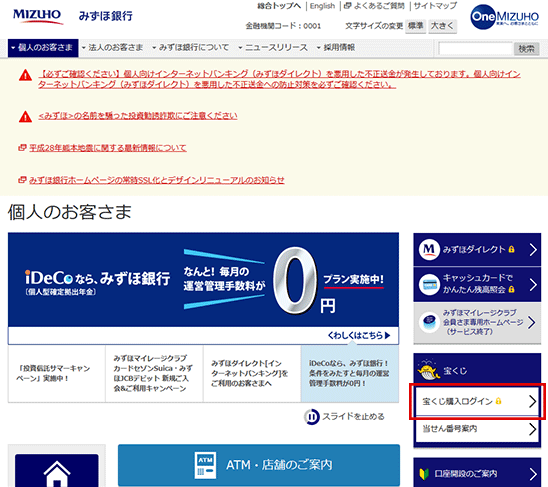Click the みずほダイレクト M circle icon

click(x=429, y=250)
